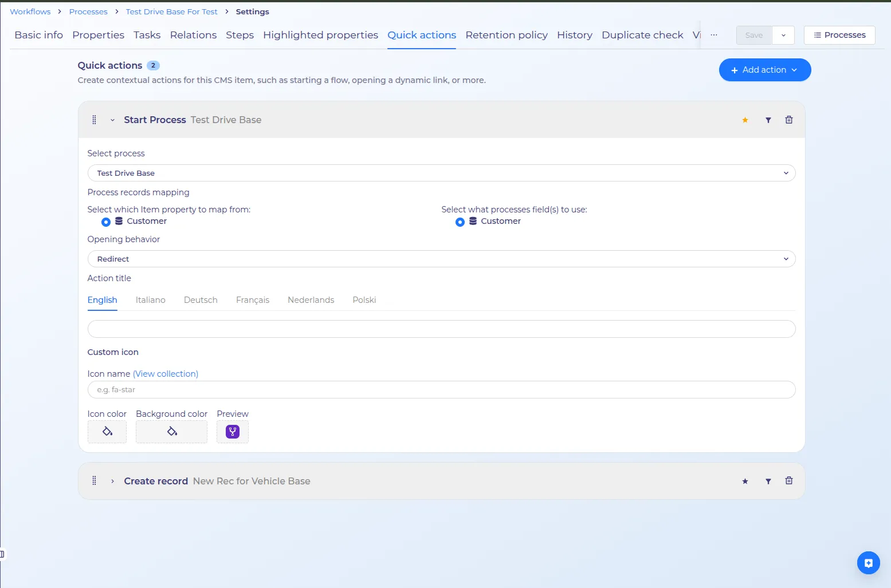Open the Select process dropdown
The height and width of the screenshot is (588, 891).
[441, 173]
